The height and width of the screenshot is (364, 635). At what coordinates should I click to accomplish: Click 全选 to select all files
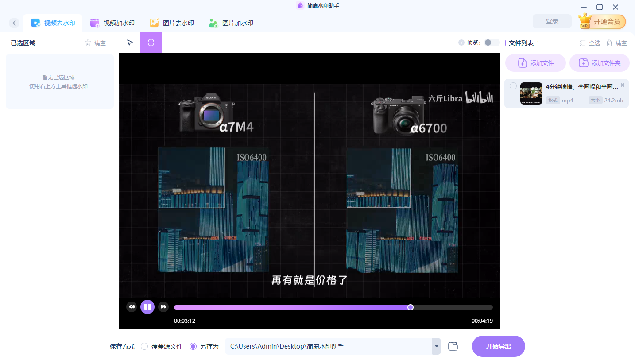click(590, 43)
